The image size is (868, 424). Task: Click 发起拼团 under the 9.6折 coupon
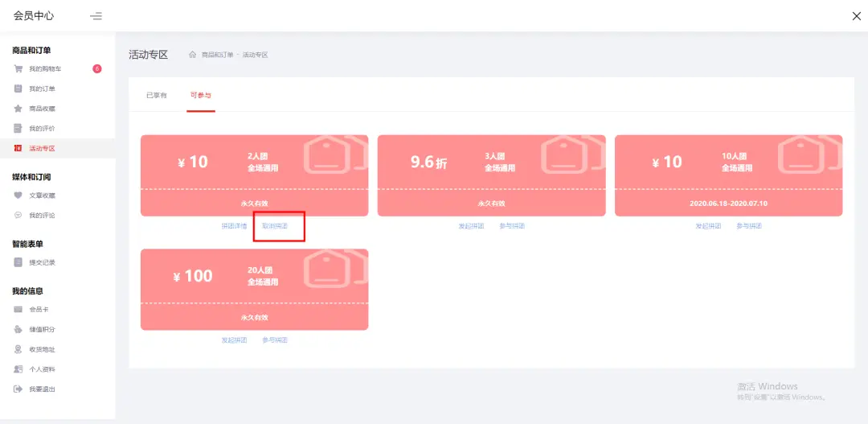click(x=471, y=226)
